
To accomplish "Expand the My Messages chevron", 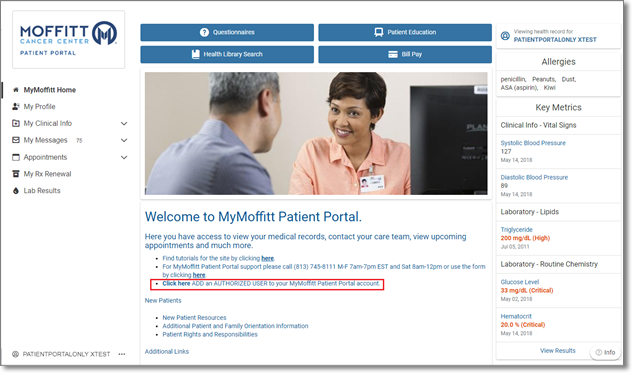I will 124,140.
